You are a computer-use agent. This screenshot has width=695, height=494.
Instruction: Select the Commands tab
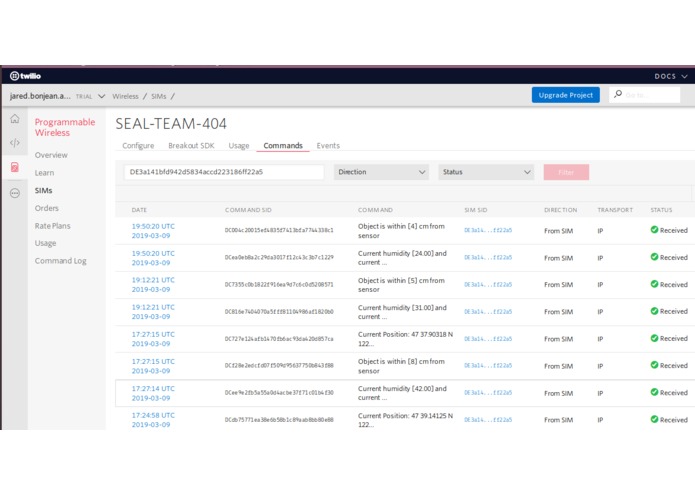click(x=283, y=145)
